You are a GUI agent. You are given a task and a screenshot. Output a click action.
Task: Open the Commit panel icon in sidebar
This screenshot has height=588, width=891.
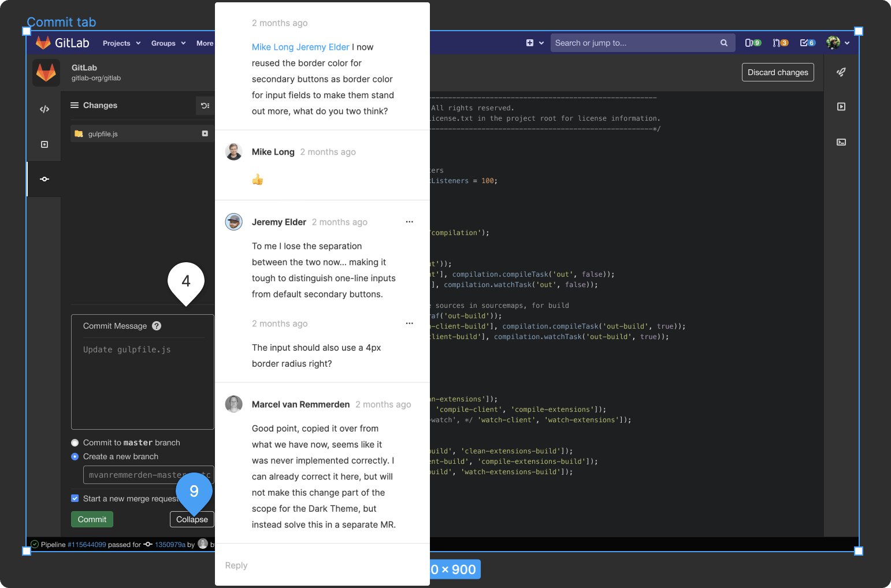44,179
